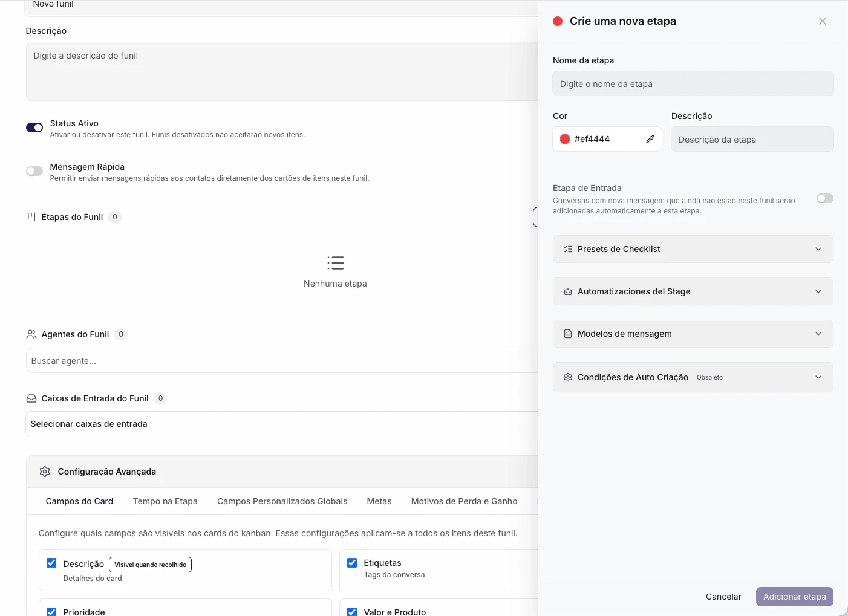This screenshot has height=616, width=848.
Task: Click the gear icon beside Configuração Avançada
Action: click(x=45, y=472)
